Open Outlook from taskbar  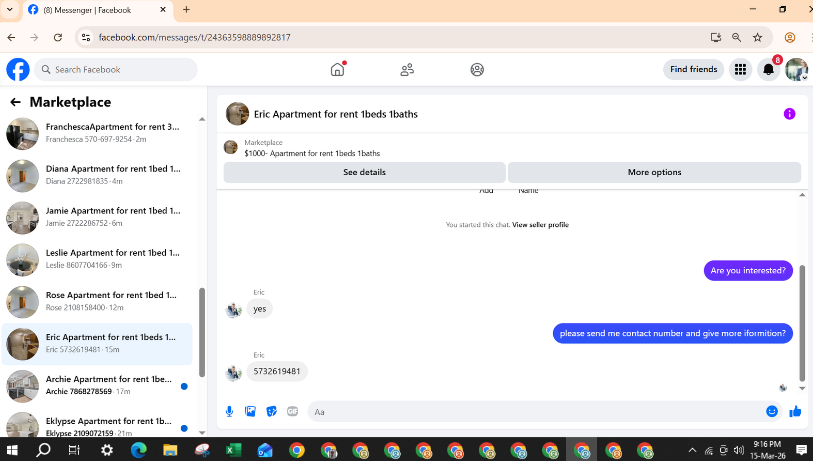265,450
